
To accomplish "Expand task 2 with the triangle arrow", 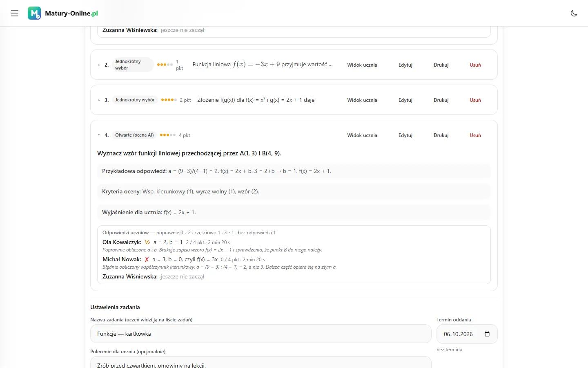I will [x=99, y=65].
